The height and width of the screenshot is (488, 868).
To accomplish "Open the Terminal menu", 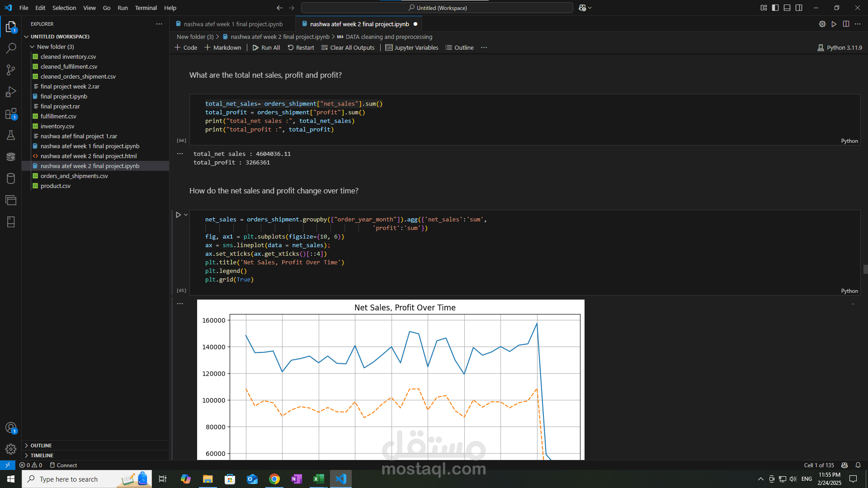I will pos(146,8).
